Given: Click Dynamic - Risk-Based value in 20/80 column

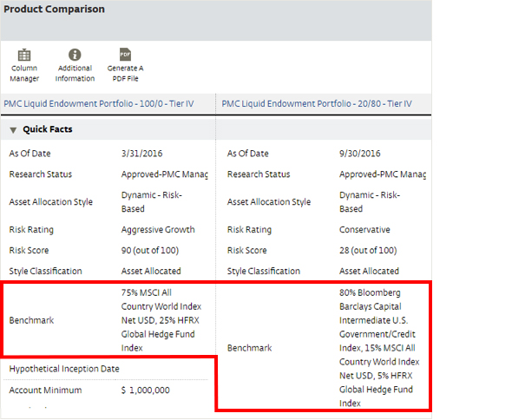Looking at the screenshot, I should pyautogui.click(x=370, y=202).
